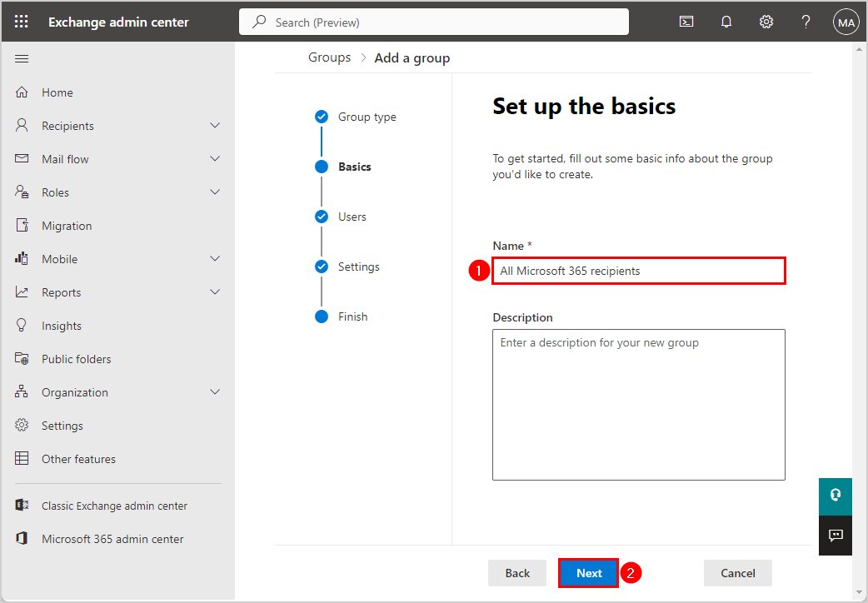Click the Next button

tap(588, 573)
